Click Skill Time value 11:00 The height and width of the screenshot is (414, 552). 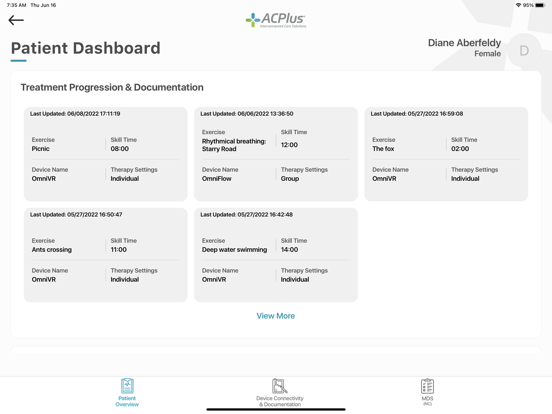coord(119,250)
